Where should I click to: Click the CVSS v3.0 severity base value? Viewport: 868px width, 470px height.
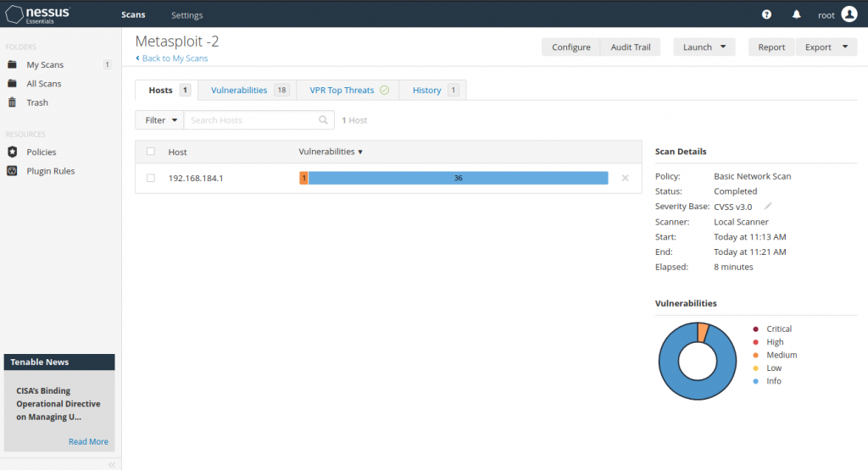coord(733,207)
